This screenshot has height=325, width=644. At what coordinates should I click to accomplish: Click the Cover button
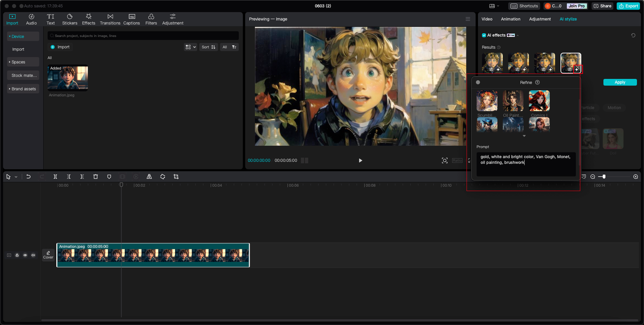click(48, 255)
